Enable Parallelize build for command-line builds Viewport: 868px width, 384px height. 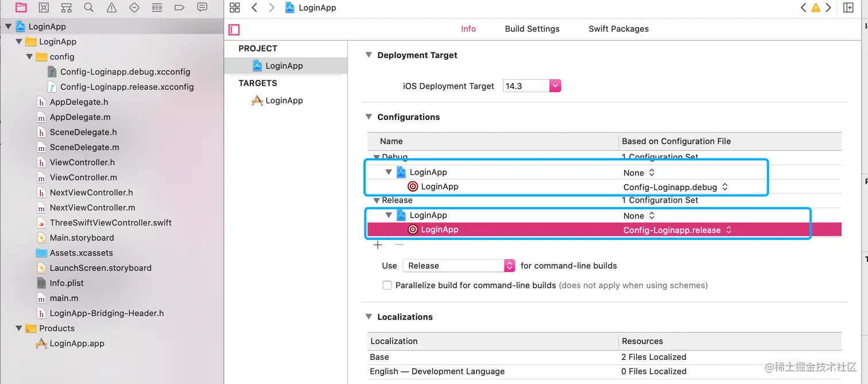[387, 285]
